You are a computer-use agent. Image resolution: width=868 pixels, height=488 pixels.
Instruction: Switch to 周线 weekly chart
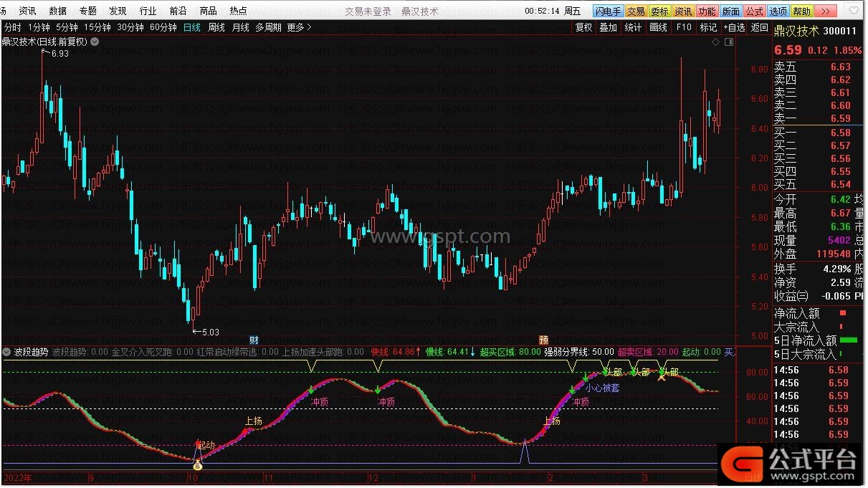click(216, 27)
